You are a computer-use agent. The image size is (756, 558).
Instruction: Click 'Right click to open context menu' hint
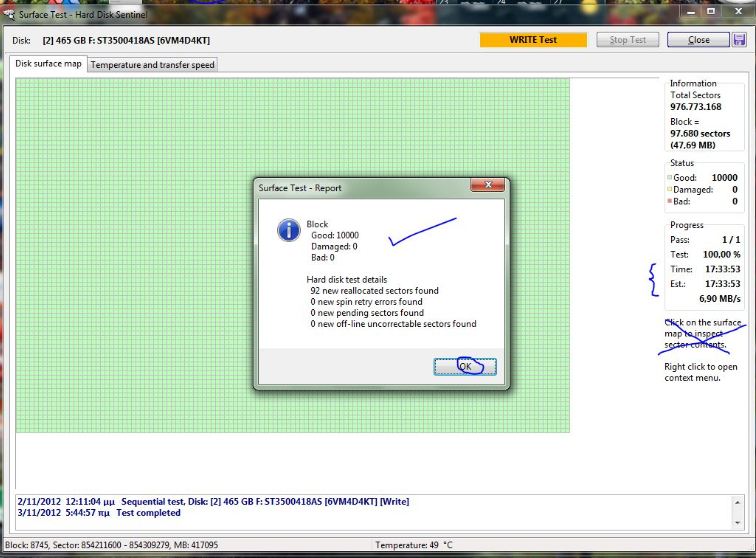701,372
